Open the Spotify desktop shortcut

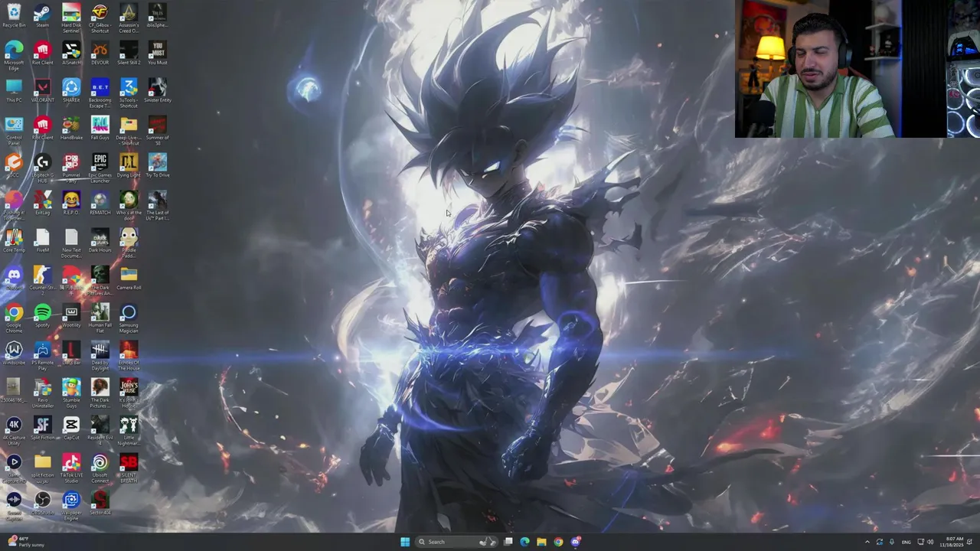[x=42, y=315]
